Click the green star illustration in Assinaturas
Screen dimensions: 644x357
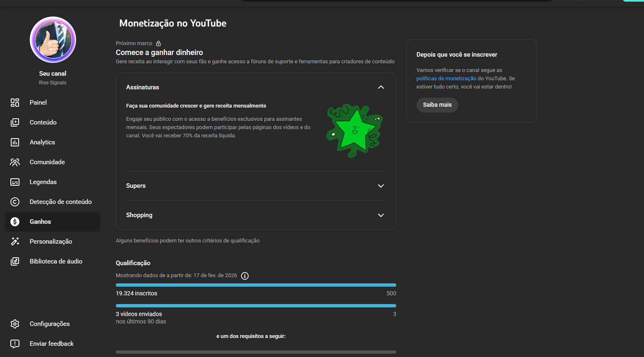355,131
